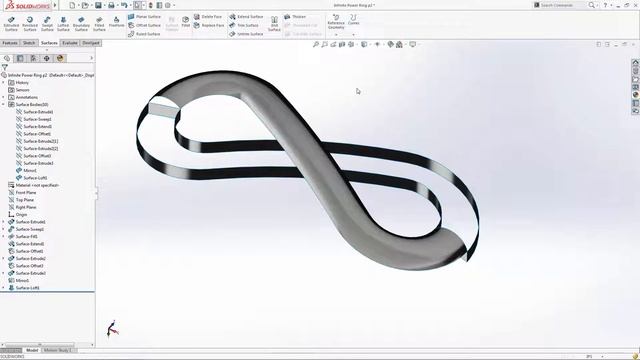Click the feature tree filter icon
The height and width of the screenshot is (360, 640).
click(5, 67)
